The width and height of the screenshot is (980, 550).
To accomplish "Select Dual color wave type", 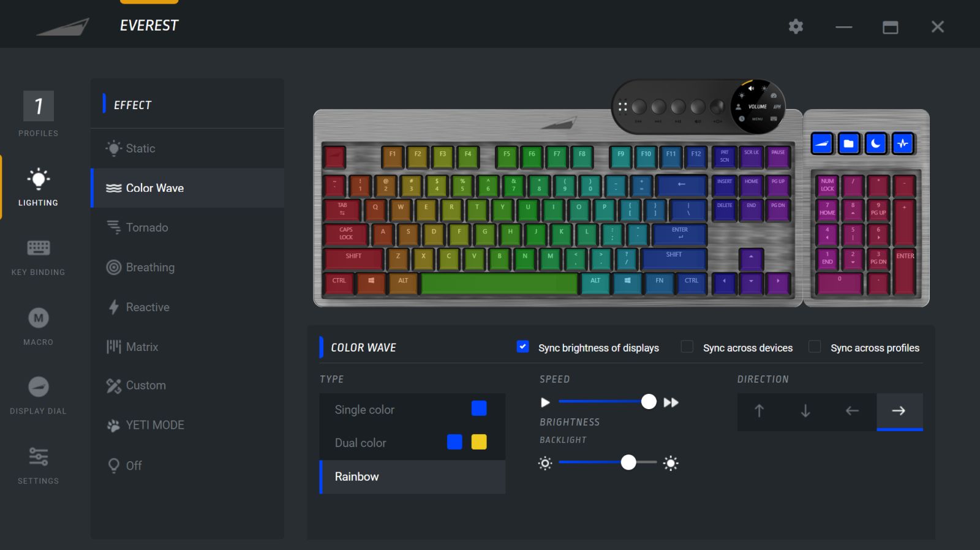I will (412, 443).
